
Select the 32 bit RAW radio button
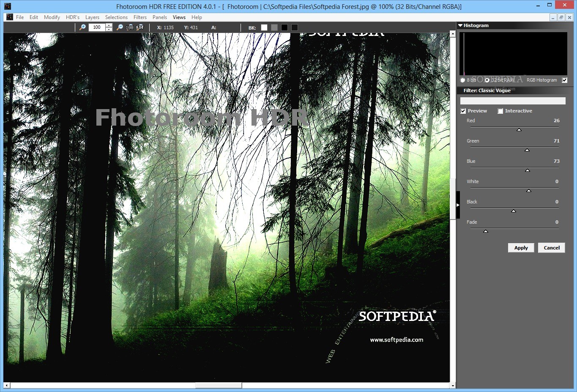pyautogui.click(x=487, y=80)
